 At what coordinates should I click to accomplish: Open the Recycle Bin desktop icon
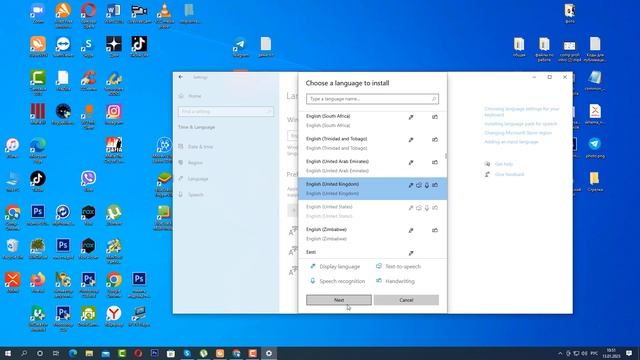pyautogui.click(x=13, y=249)
